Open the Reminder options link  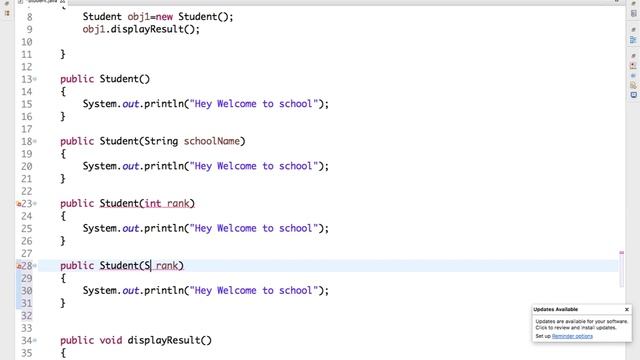(x=572, y=336)
